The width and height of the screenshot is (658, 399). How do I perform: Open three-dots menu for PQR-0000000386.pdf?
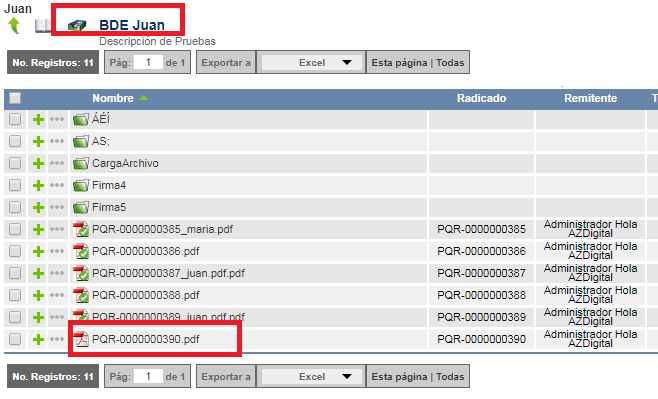57,251
